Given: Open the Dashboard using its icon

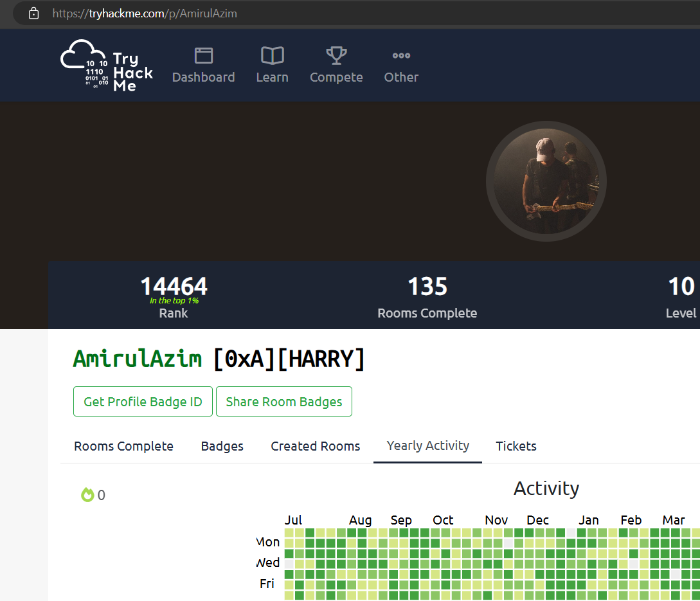Looking at the screenshot, I should (x=203, y=56).
